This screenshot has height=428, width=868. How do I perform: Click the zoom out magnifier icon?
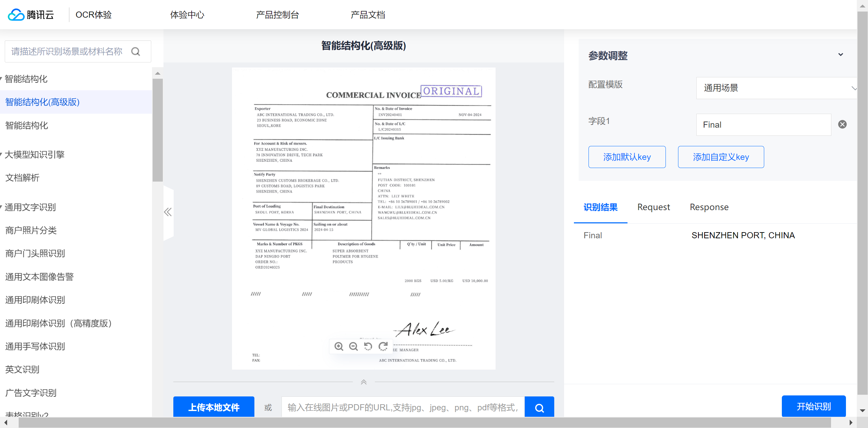click(x=353, y=346)
